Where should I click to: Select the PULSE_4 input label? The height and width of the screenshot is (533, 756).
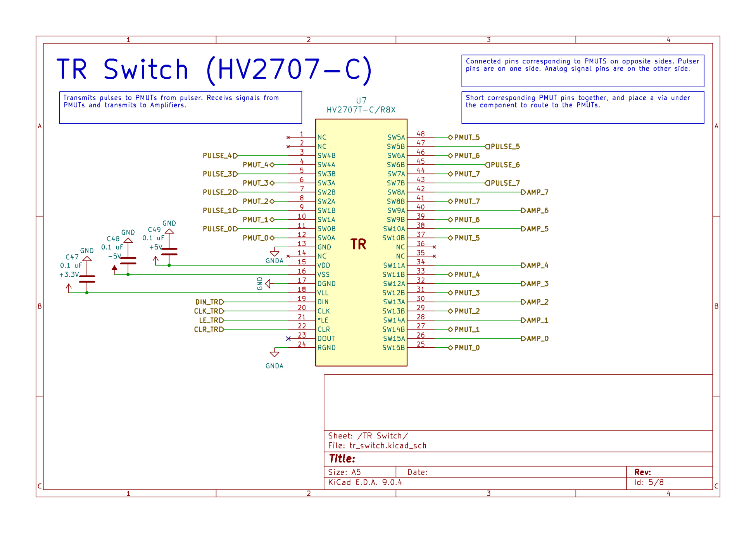(220, 156)
